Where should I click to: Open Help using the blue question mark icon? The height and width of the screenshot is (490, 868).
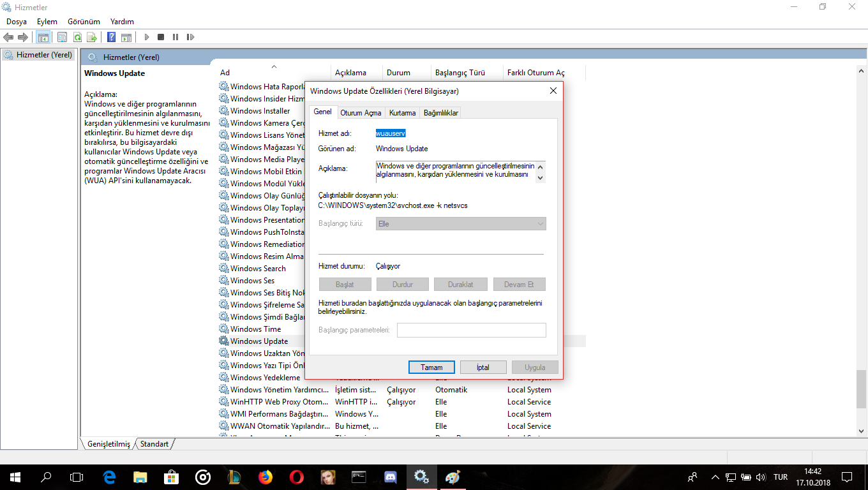tap(112, 37)
